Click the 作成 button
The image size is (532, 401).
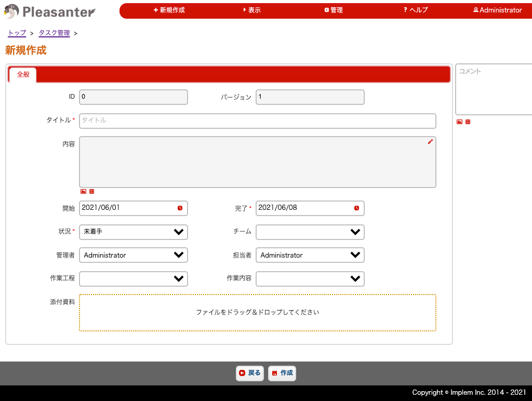(282, 373)
